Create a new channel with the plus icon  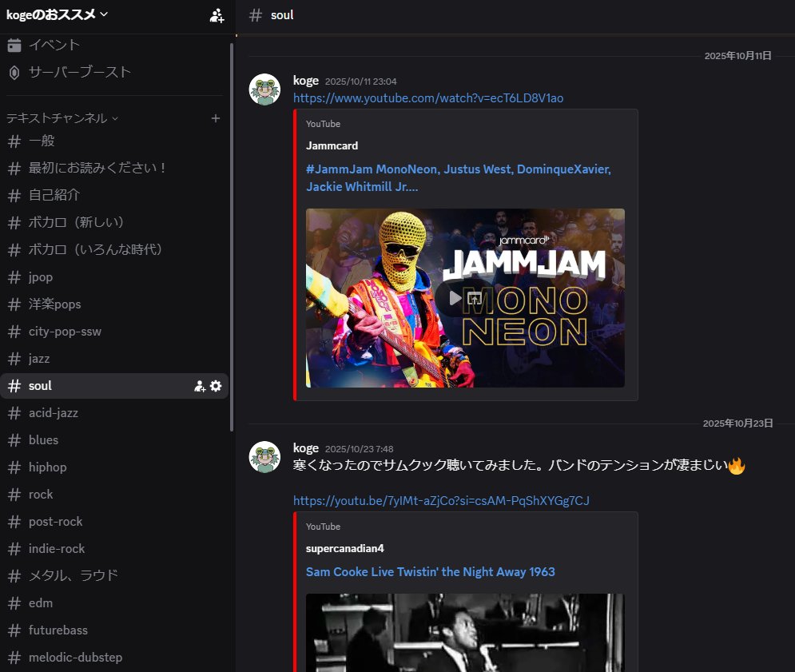click(215, 117)
